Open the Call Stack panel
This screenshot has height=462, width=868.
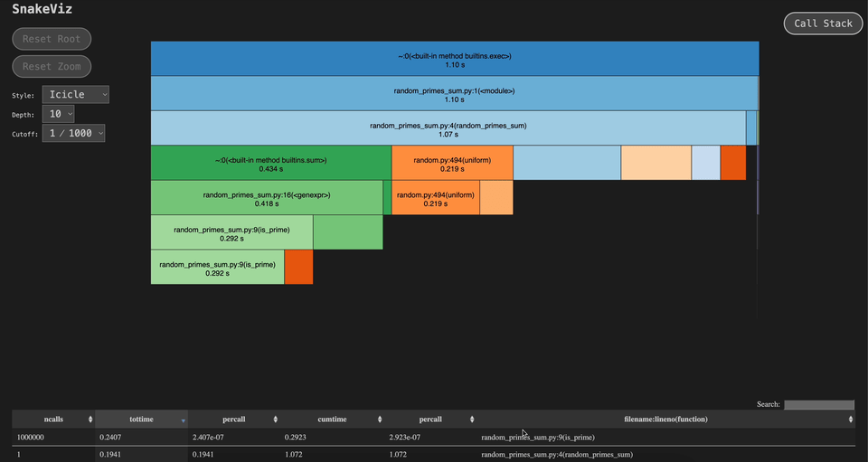click(x=823, y=24)
